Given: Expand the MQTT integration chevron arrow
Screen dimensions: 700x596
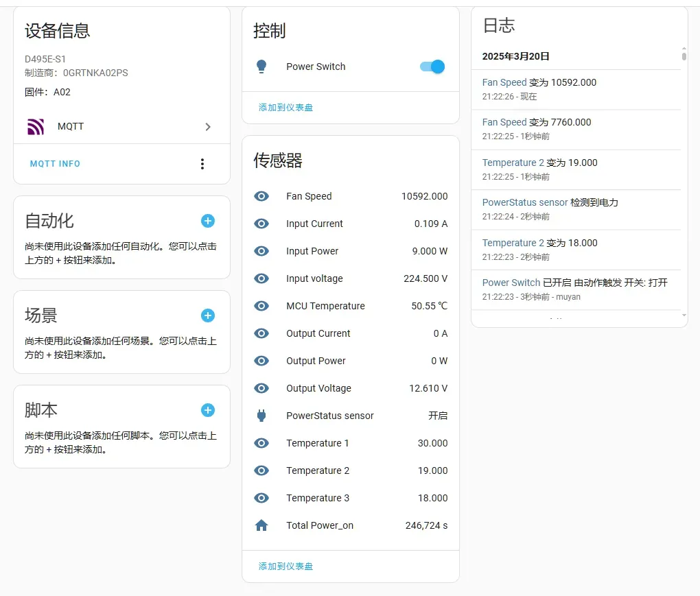Looking at the screenshot, I should 208,127.
